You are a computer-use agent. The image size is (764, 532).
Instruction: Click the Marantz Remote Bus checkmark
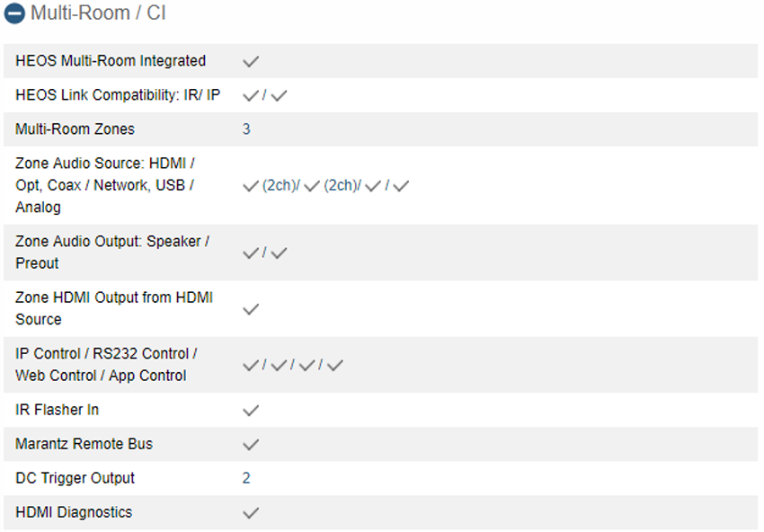(x=251, y=444)
